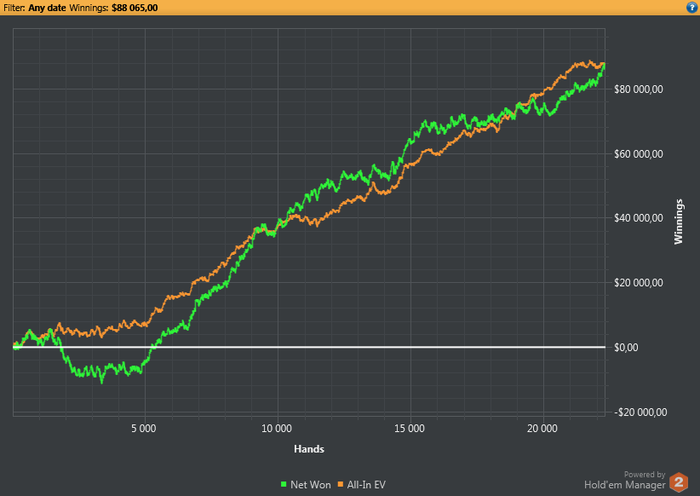Click the Hands axis title

309,449
